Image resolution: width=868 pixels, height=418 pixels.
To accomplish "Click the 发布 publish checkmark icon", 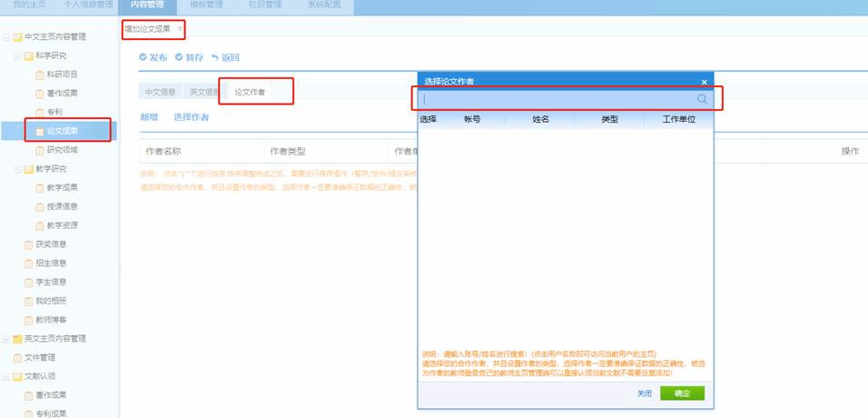I will coord(143,57).
